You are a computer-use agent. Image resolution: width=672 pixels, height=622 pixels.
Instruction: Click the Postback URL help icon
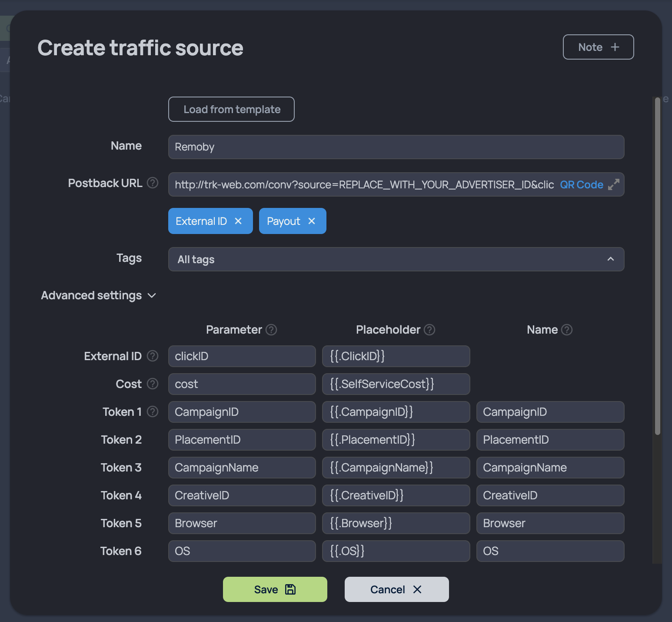(x=153, y=183)
